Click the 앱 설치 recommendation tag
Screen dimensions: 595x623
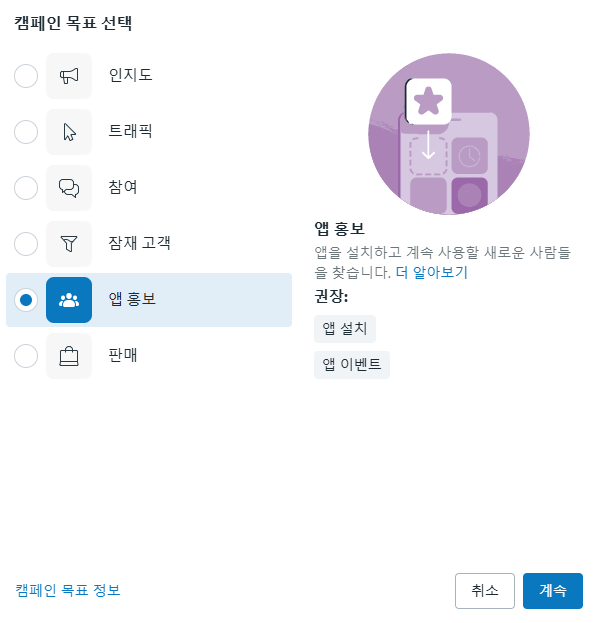click(345, 329)
